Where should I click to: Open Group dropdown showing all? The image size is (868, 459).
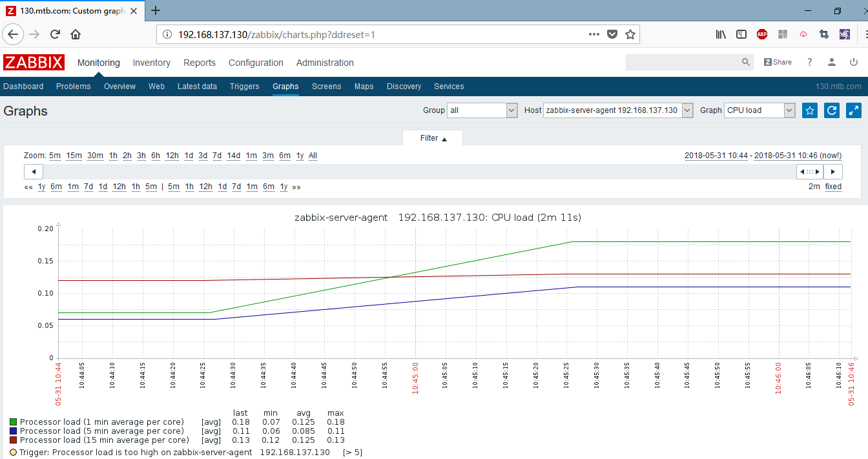tap(484, 110)
